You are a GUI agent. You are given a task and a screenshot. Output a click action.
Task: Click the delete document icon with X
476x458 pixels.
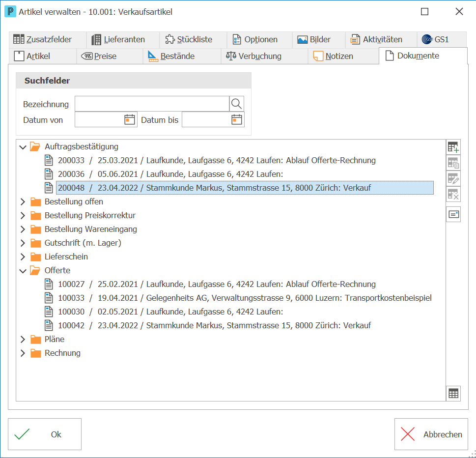click(453, 194)
